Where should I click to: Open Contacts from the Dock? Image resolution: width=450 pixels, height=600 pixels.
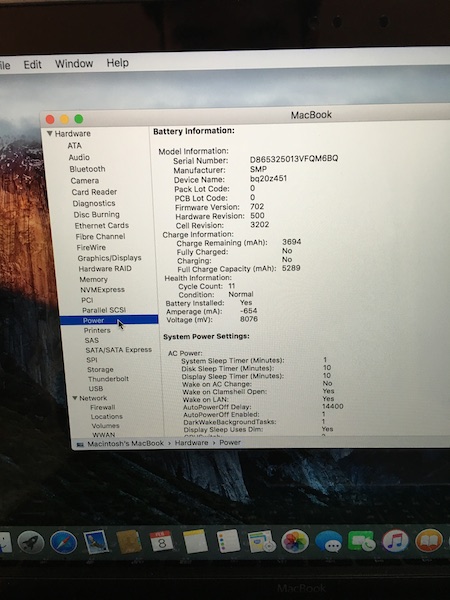pyautogui.click(x=129, y=541)
